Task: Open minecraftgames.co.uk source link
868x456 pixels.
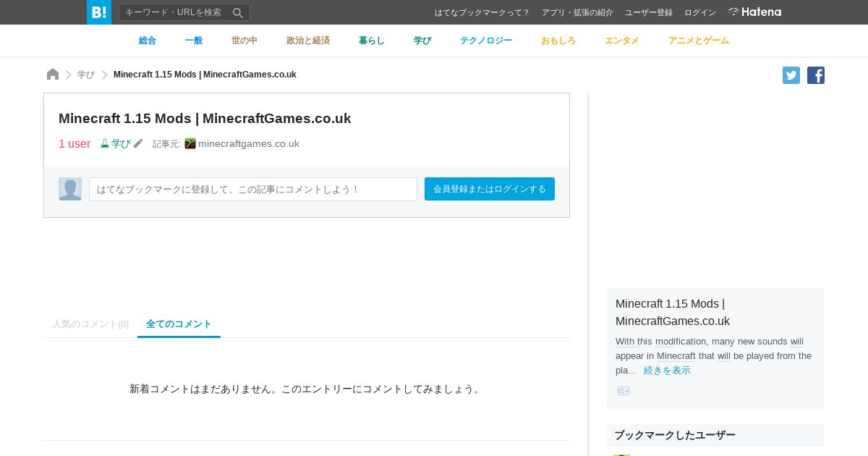Action: 249,143
